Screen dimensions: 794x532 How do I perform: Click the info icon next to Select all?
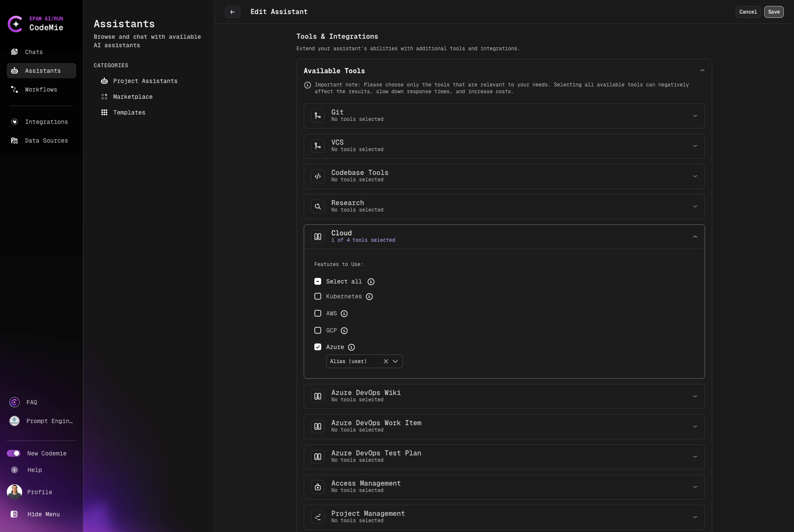(371, 282)
